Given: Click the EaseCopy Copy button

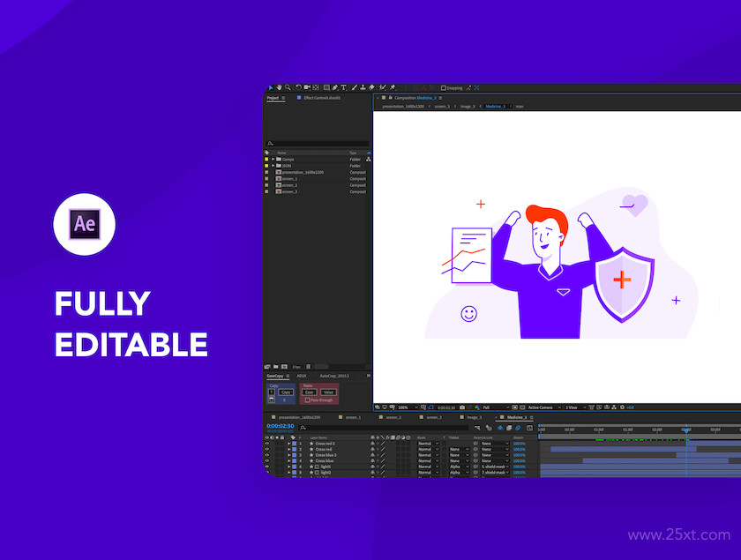Looking at the screenshot, I should point(286,392).
